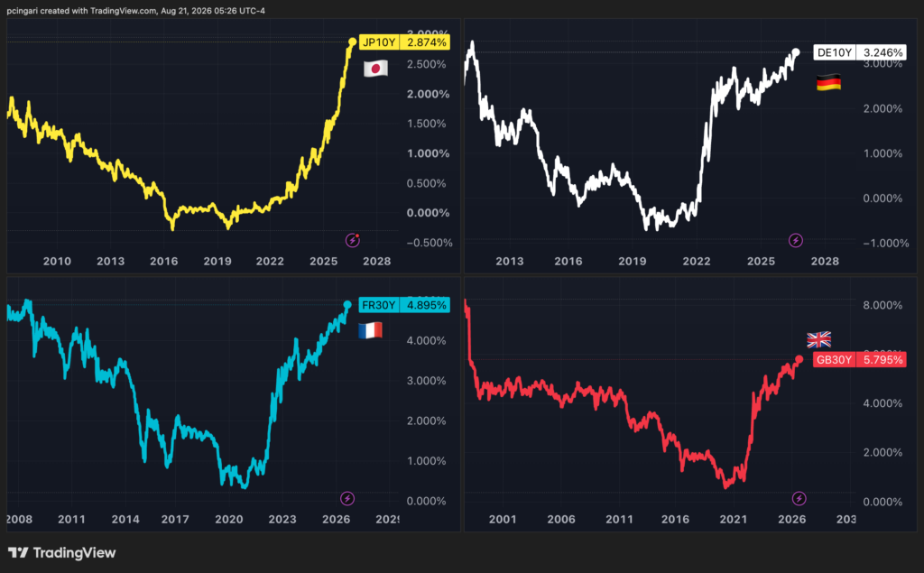Select the white DE10Y line's last-price dot
The image size is (924, 573).
pos(796,52)
